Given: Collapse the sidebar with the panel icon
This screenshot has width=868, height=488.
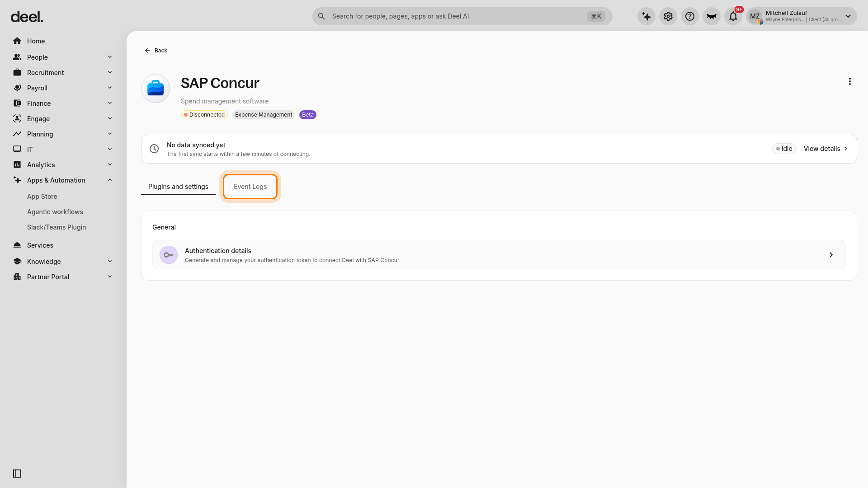Looking at the screenshot, I should pyautogui.click(x=17, y=474).
